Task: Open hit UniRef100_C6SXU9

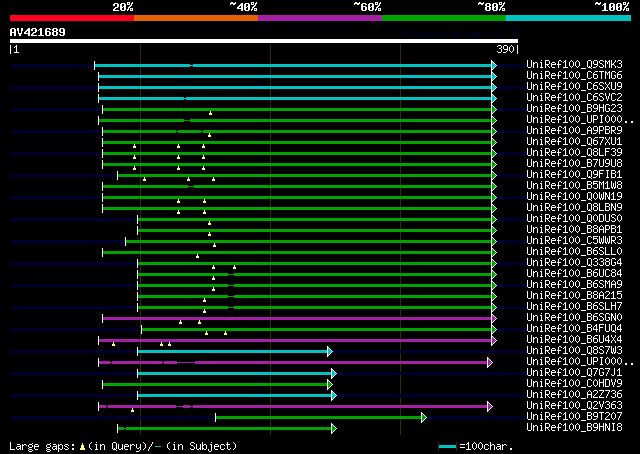Action: [x=574, y=86]
